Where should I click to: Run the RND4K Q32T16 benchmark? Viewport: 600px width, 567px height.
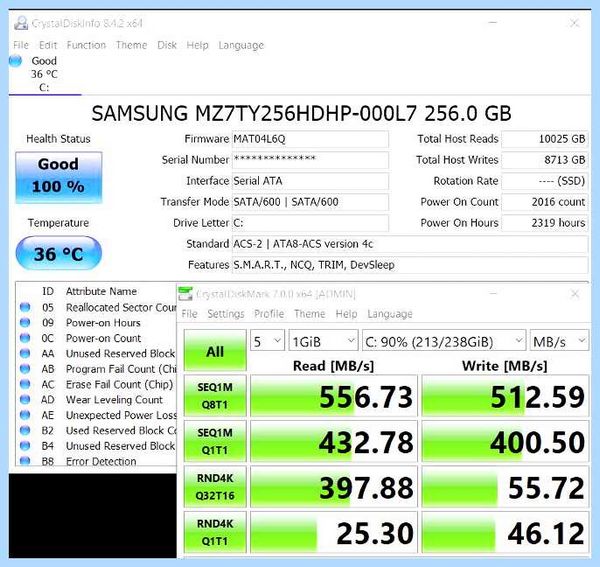[215, 487]
